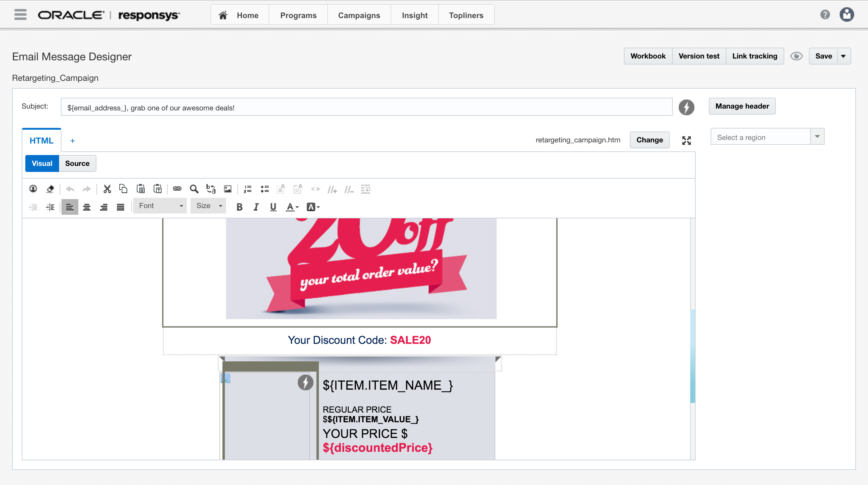
Task: Open the text color picker
Action: coord(292,207)
